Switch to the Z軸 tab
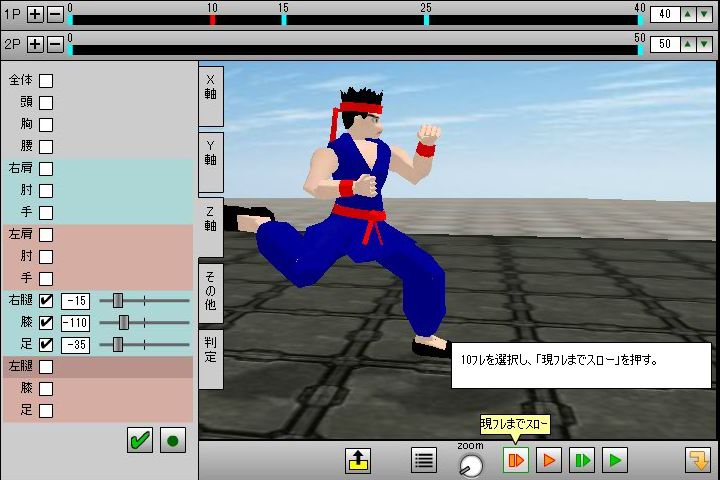The height and width of the screenshot is (480, 720). pyautogui.click(x=211, y=227)
